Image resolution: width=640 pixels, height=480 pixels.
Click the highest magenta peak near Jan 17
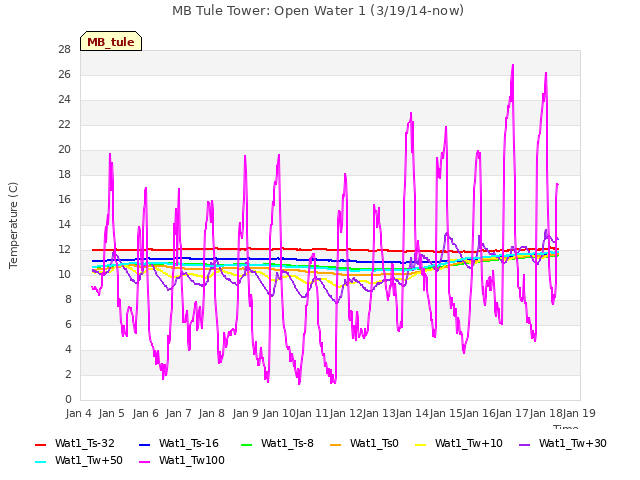513,65
